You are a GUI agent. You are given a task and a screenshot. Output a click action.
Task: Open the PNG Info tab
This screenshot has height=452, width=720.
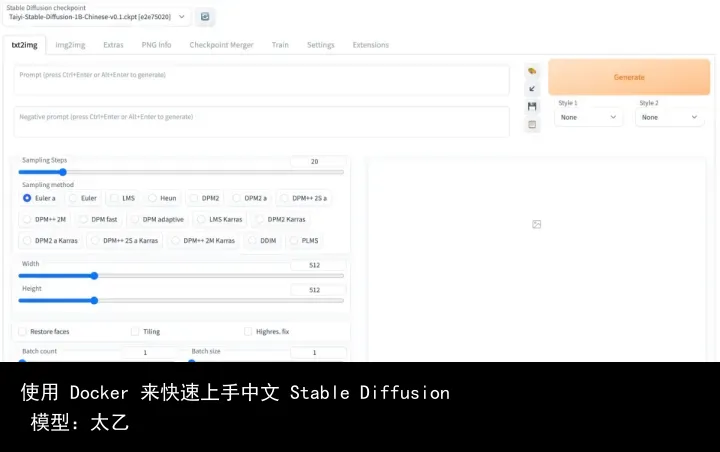[x=156, y=45]
